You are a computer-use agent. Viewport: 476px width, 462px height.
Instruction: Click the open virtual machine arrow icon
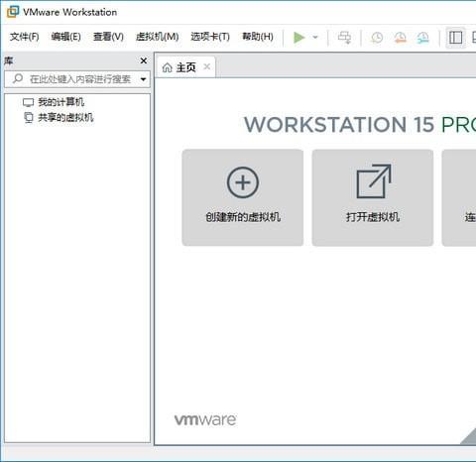point(374,181)
